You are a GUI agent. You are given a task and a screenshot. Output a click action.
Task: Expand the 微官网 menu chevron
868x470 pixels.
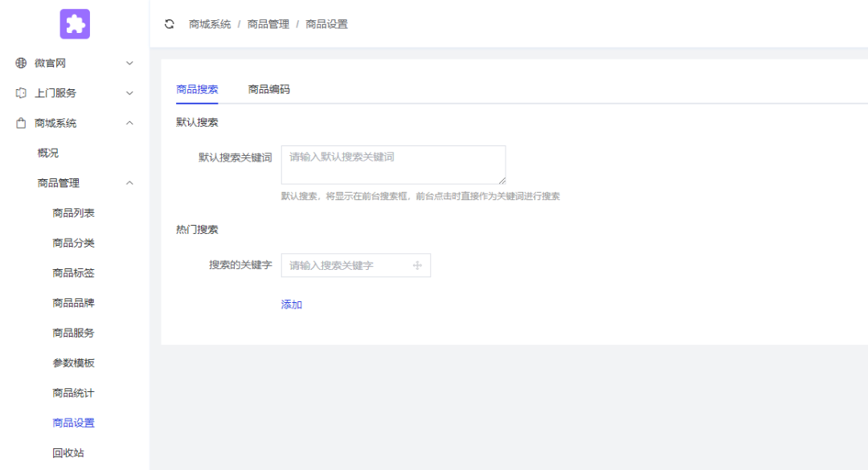(129, 63)
